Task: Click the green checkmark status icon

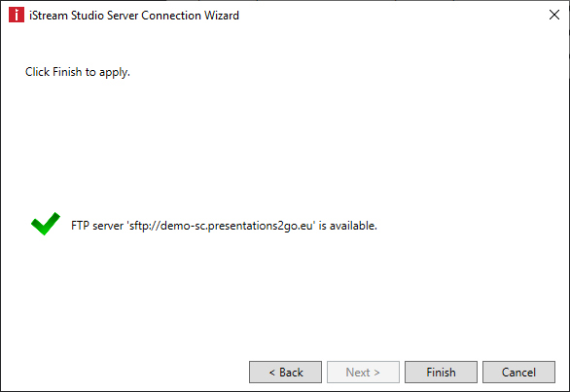Action: point(46,224)
